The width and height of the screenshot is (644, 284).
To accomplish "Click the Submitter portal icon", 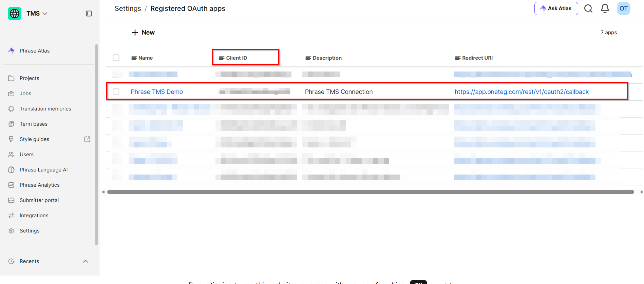I will 11,200.
